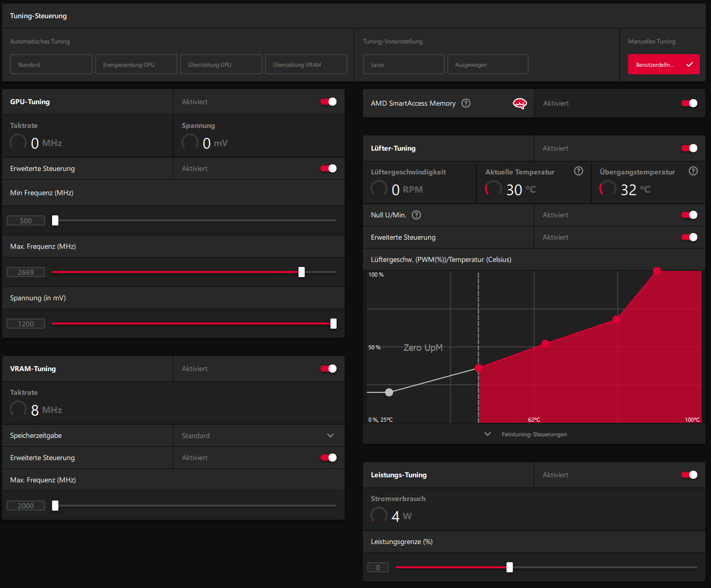Click the Max. Frequenz 2669 value field
Image resolution: width=711 pixels, height=588 pixels.
click(x=26, y=272)
